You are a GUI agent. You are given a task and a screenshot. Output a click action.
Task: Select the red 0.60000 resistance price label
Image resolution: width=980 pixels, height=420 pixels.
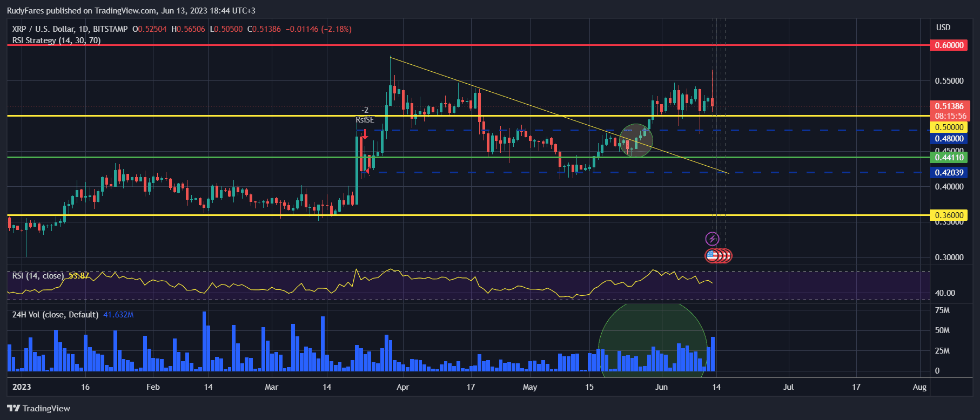click(x=949, y=45)
